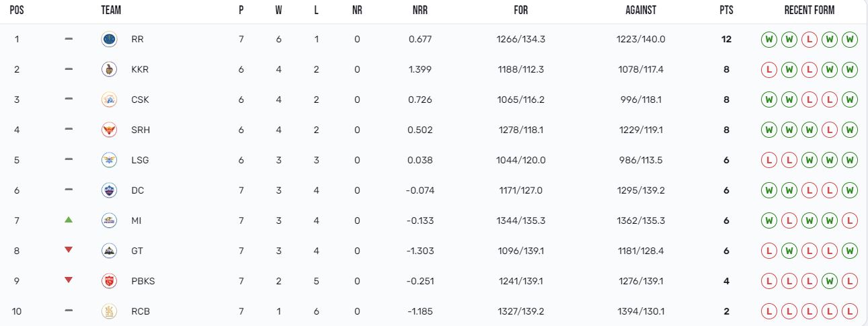The height and width of the screenshot is (326, 868).
Task: Open the CSK team logo
Action: point(108,99)
